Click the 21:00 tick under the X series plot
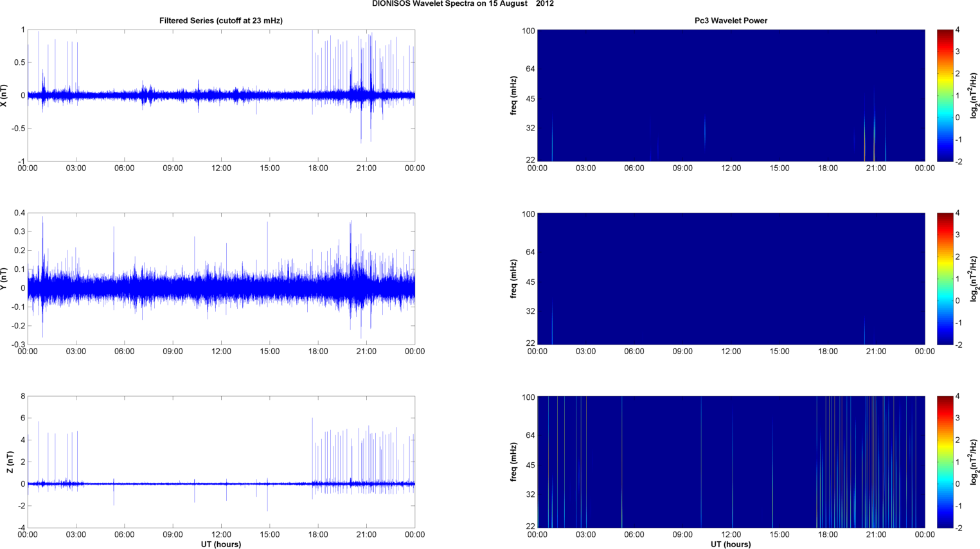 (366, 168)
